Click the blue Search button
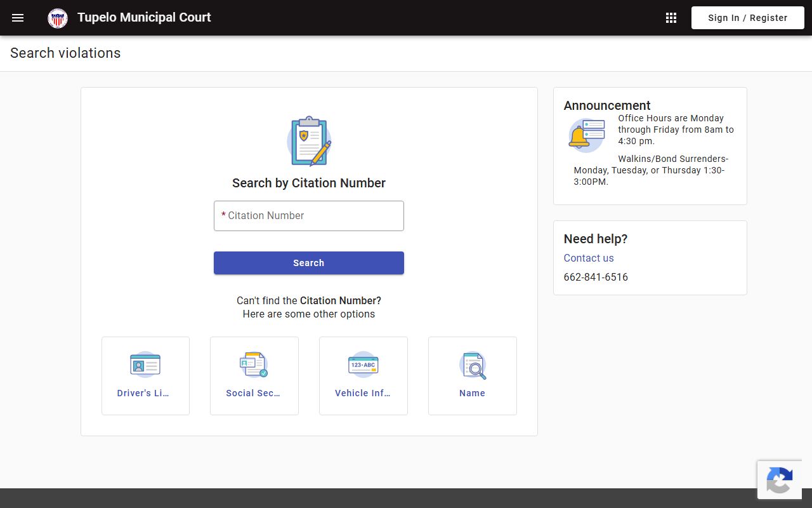812x508 pixels. [x=309, y=263]
